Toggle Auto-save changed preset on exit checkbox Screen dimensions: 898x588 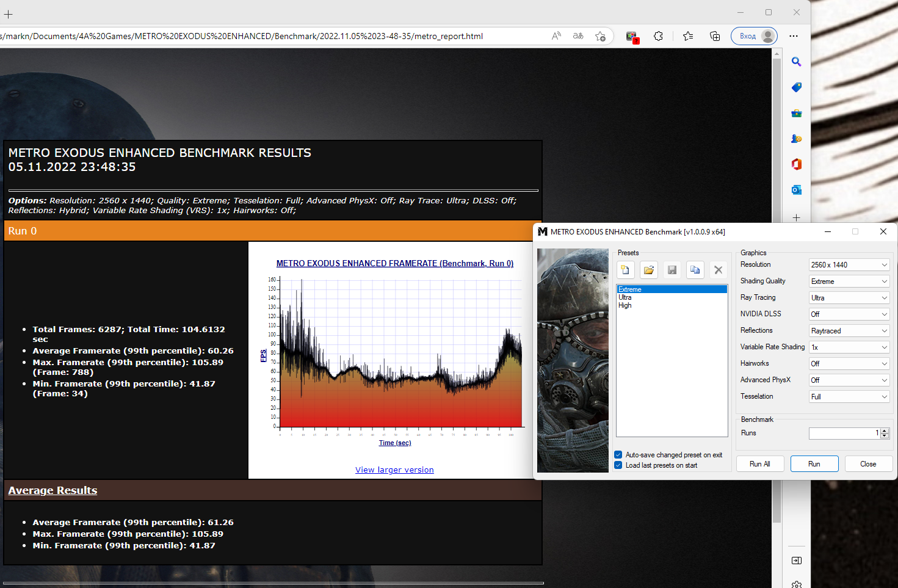[618, 455]
